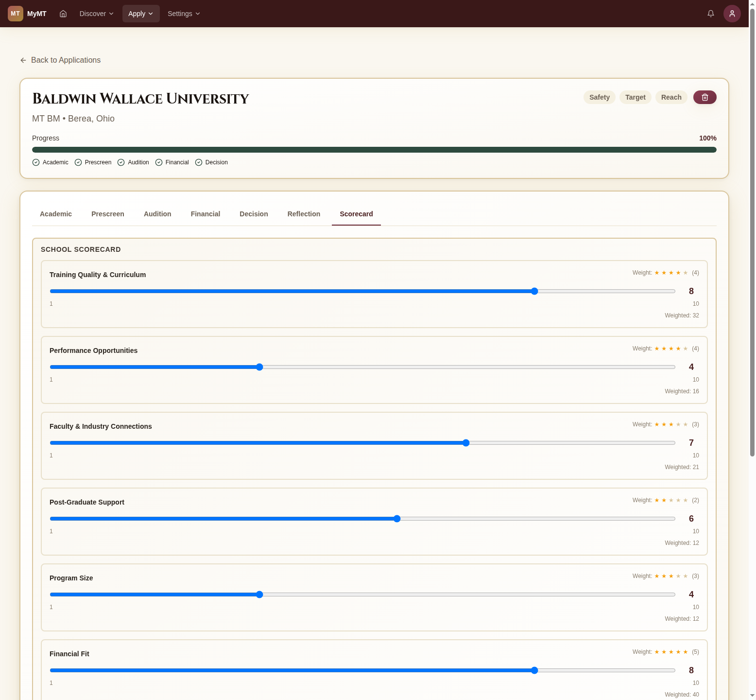This screenshot has height=700, width=756.
Task: Expand the Settings dropdown menu
Action: pyautogui.click(x=183, y=14)
